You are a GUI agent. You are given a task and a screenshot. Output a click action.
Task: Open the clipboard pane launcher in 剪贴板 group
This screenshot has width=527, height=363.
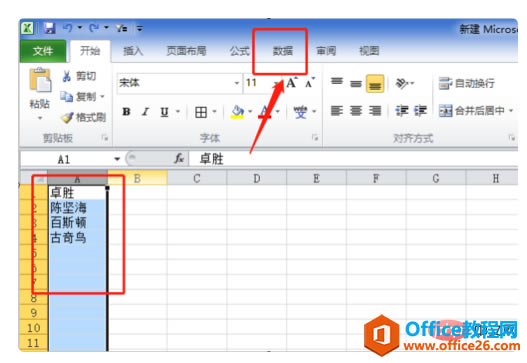(x=105, y=137)
